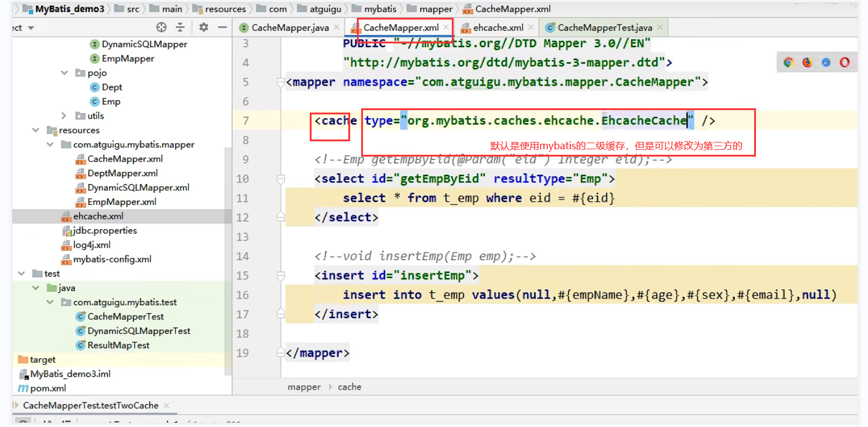Select pom.xml in the project tree
Screen dimensions: 868x427
48,388
